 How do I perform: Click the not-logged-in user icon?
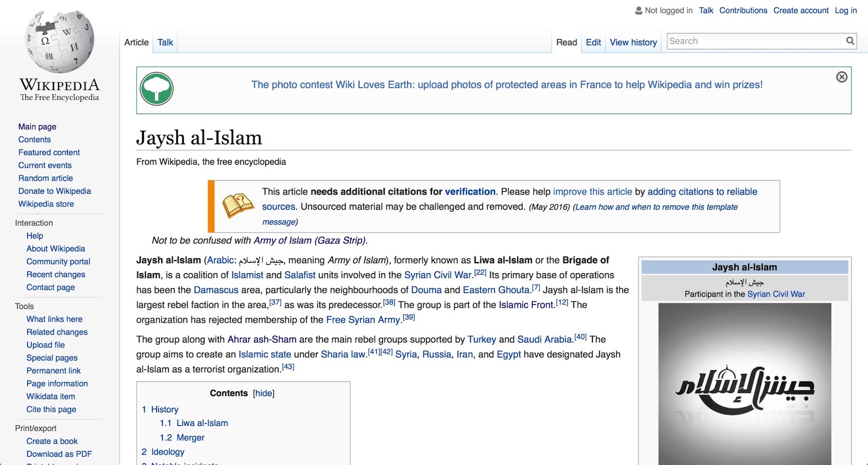[639, 10]
